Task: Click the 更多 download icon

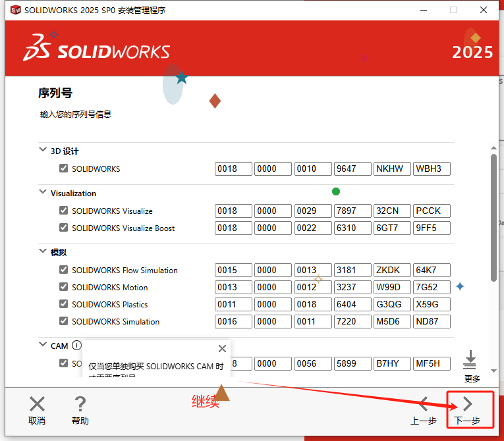Action: (470, 360)
